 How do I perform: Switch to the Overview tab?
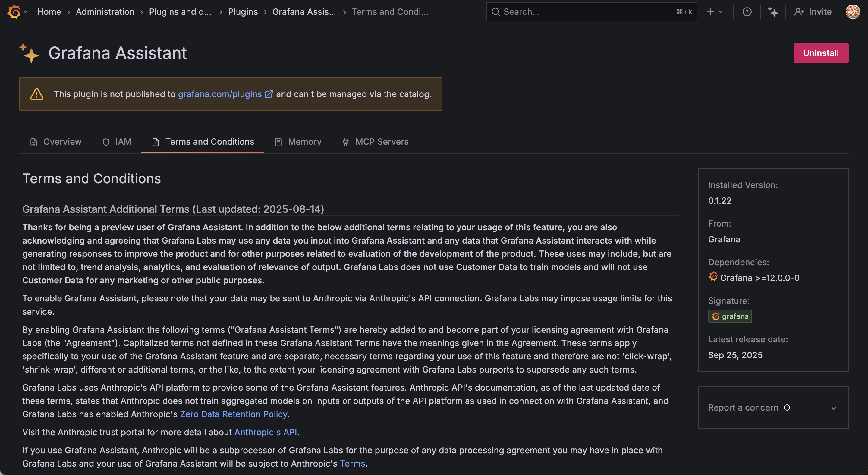coord(56,142)
